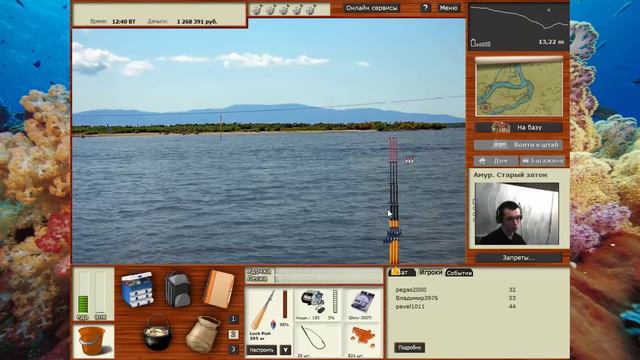
Task: Click the webcam video thumbnail
Action: click(517, 213)
